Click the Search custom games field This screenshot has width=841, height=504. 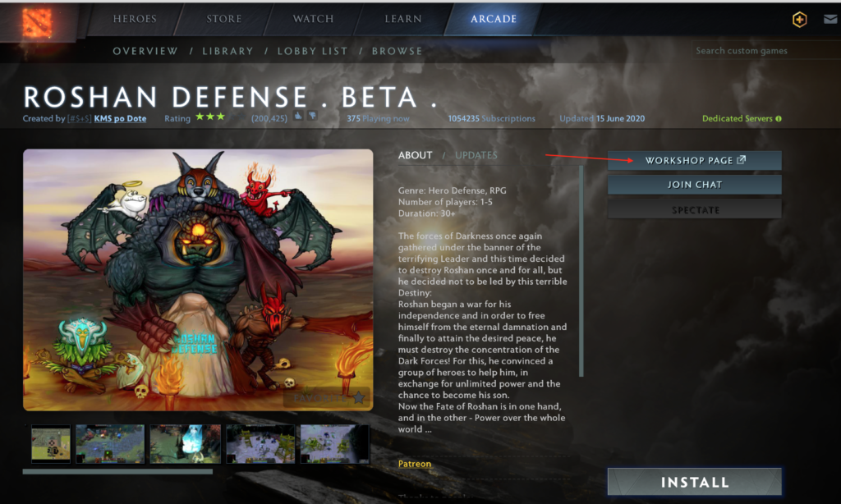click(766, 50)
